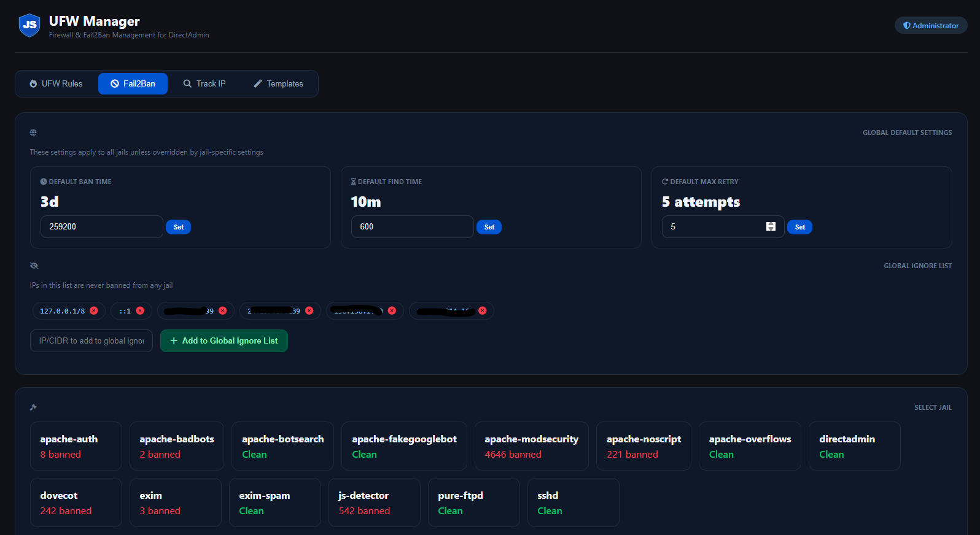The image size is (980, 535).
Task: Open the Templates tab
Action: tap(278, 83)
